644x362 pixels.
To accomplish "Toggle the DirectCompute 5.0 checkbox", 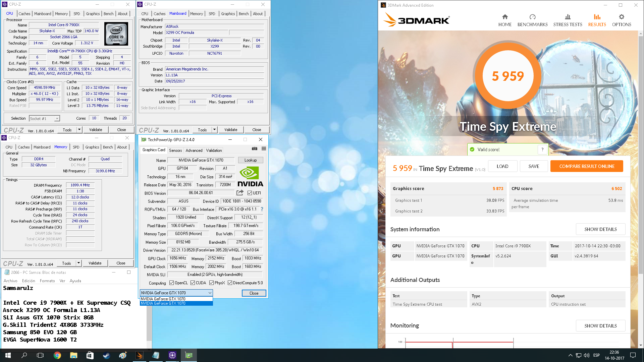I will [230, 283].
